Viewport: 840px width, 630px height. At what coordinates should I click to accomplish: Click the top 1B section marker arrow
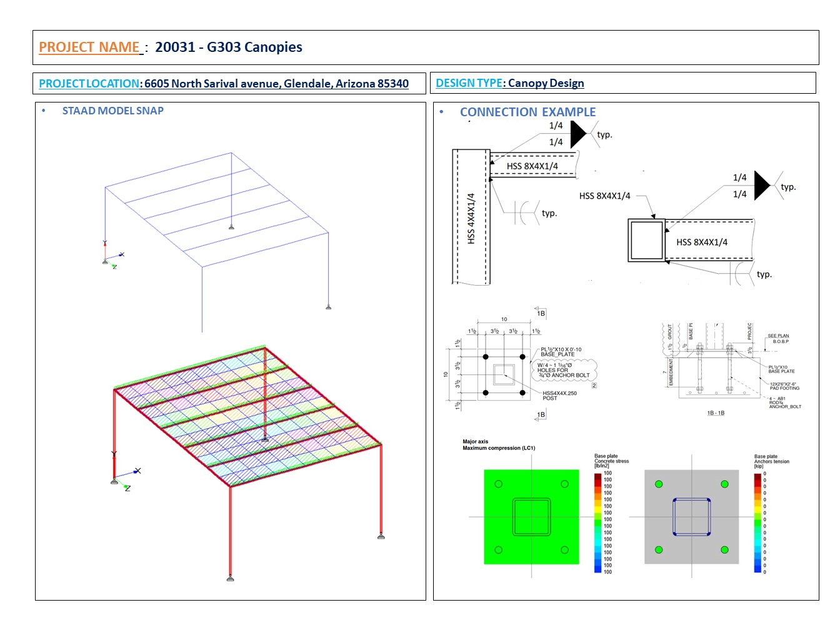pyautogui.click(x=540, y=312)
